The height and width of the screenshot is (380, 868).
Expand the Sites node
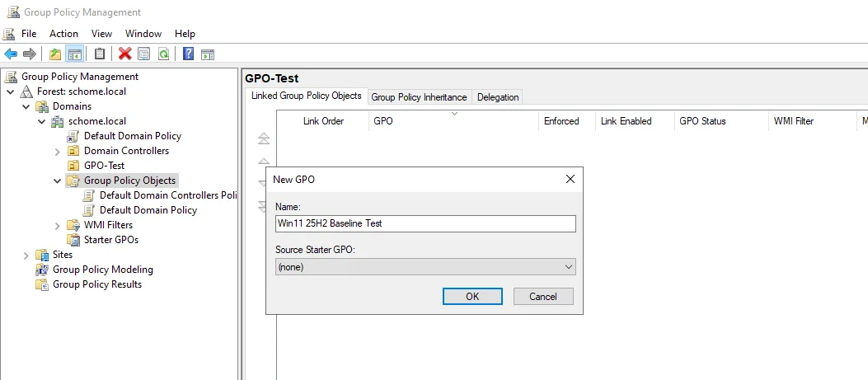click(26, 256)
